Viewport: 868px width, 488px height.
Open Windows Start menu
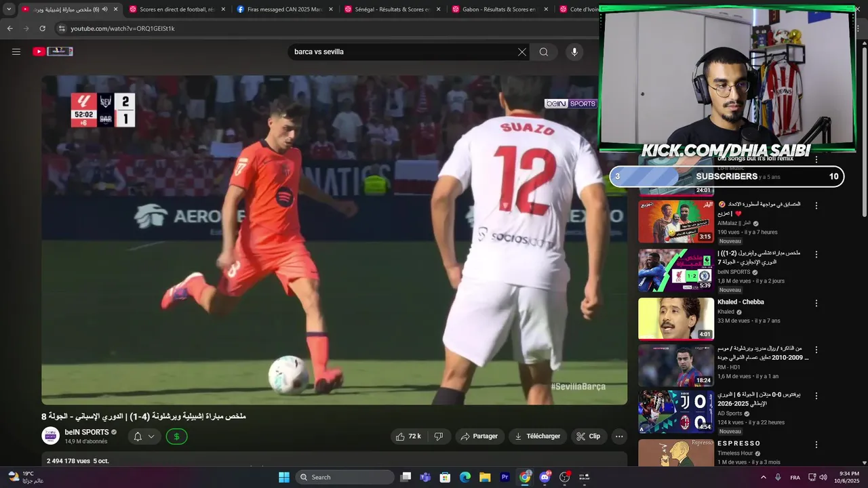284,477
